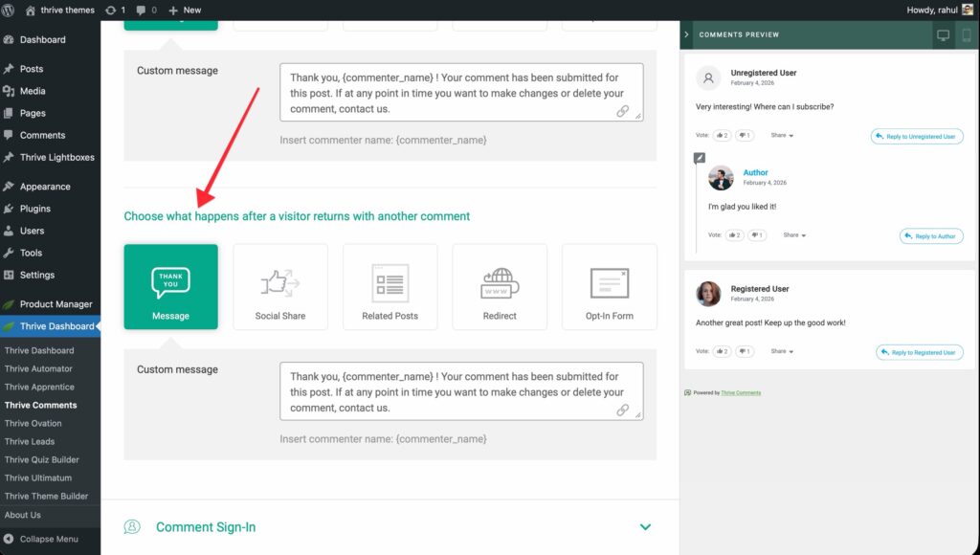Screen dimensions: 980x555
Task: Expand the Comment Sign-In section
Action: pos(645,527)
